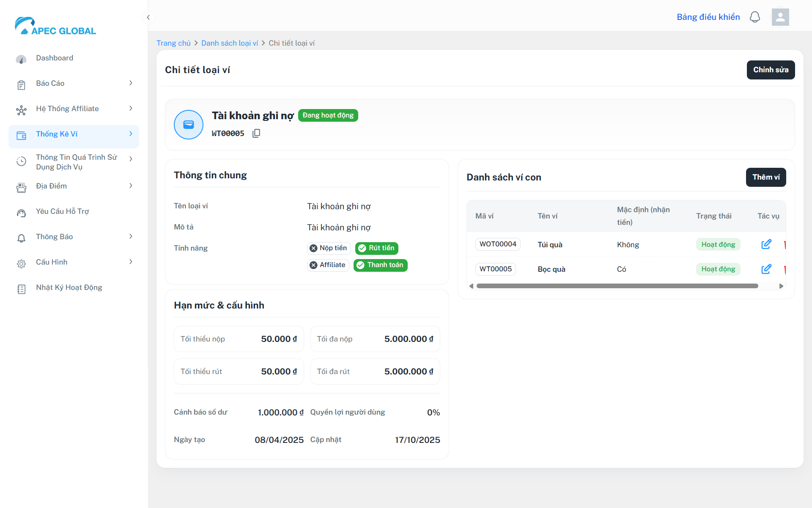This screenshot has width=812, height=508.
Task: Go to Danh sách loại ví breadcrumb
Action: pyautogui.click(x=229, y=43)
